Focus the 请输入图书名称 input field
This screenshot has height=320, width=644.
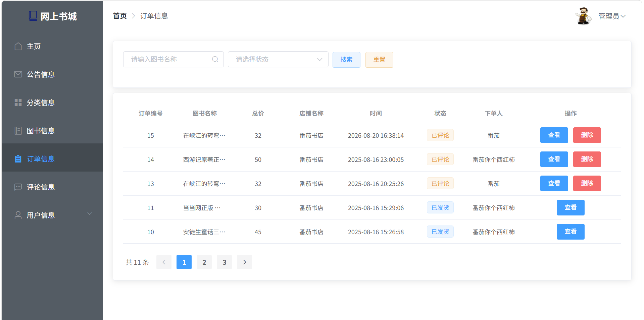point(173,59)
